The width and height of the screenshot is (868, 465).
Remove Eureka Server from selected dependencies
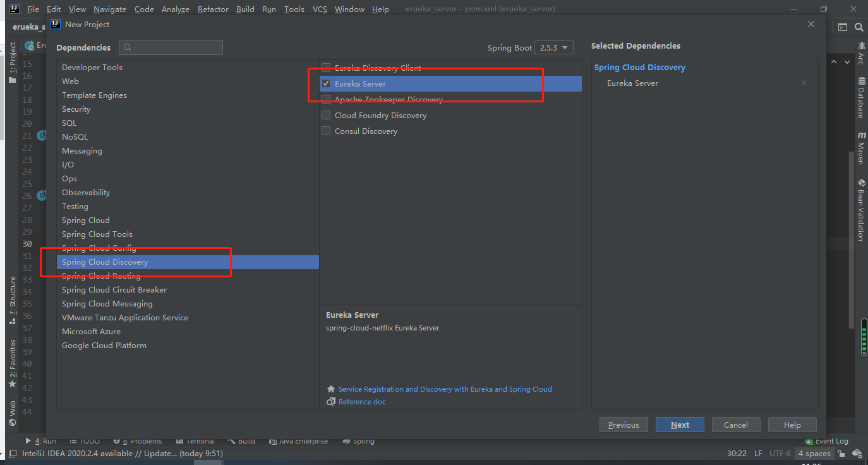point(804,83)
